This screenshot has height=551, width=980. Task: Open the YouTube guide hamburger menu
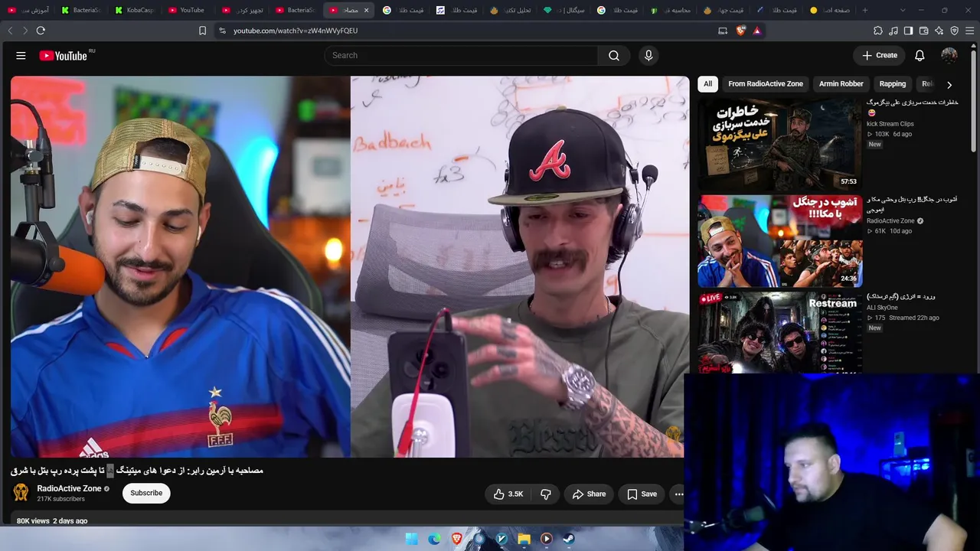[21, 55]
